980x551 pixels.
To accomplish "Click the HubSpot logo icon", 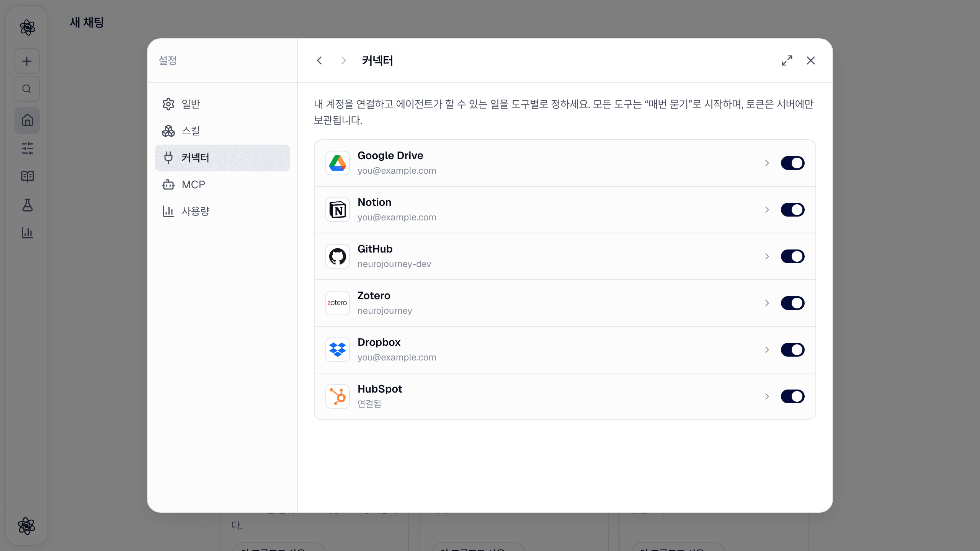I will pyautogui.click(x=337, y=396).
